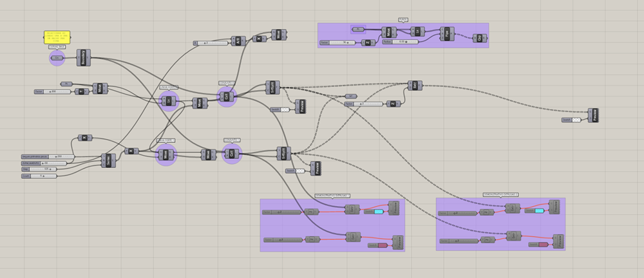Click the Swatch next to the upper SrfSplit's Preview
The image size is (644, 278).
[x=280, y=109]
